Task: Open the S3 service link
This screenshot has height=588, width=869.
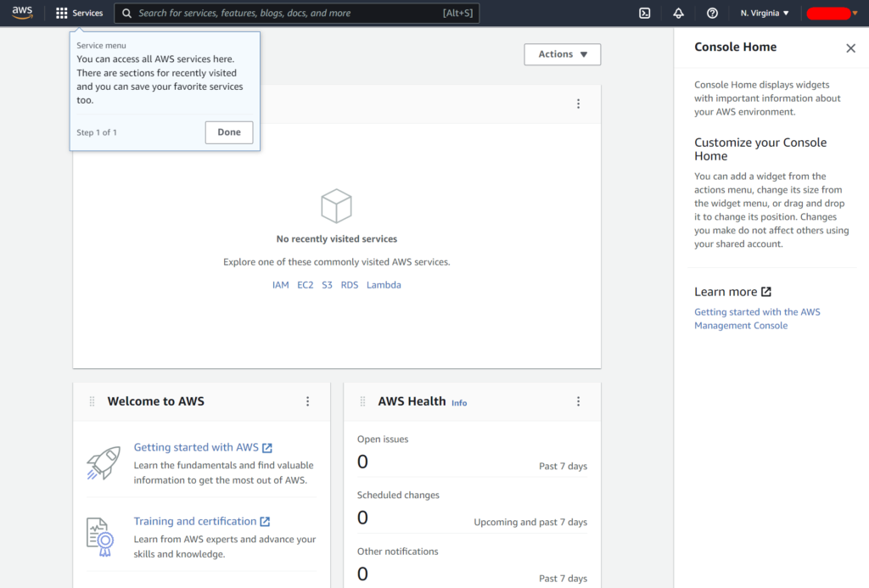Action: (327, 285)
